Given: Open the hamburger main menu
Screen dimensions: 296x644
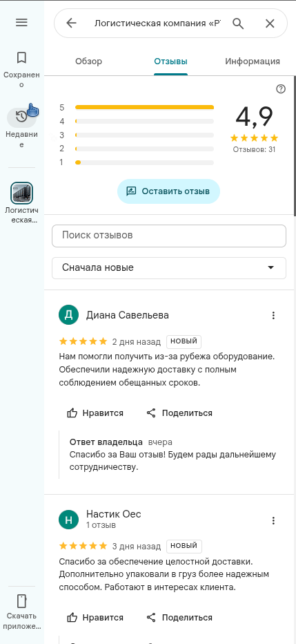Looking at the screenshot, I should [x=21, y=22].
